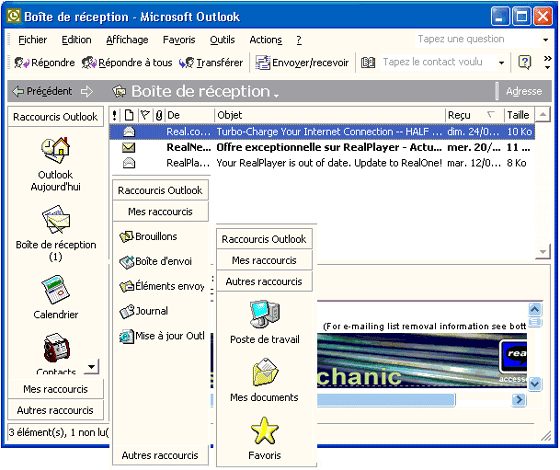Open the Outils menu
Image resolution: width=560 pixels, height=470 pixels.
(222, 40)
